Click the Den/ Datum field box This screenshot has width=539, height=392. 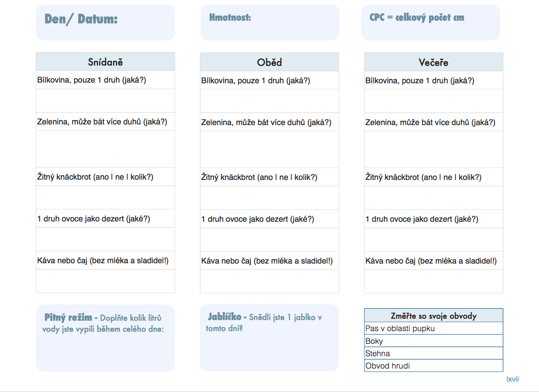point(105,22)
